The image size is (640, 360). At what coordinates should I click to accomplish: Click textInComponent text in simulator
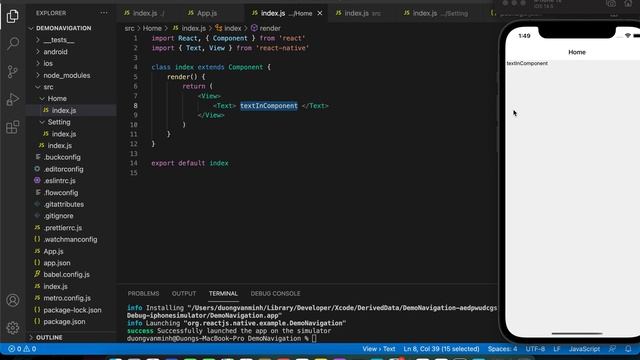click(x=527, y=63)
